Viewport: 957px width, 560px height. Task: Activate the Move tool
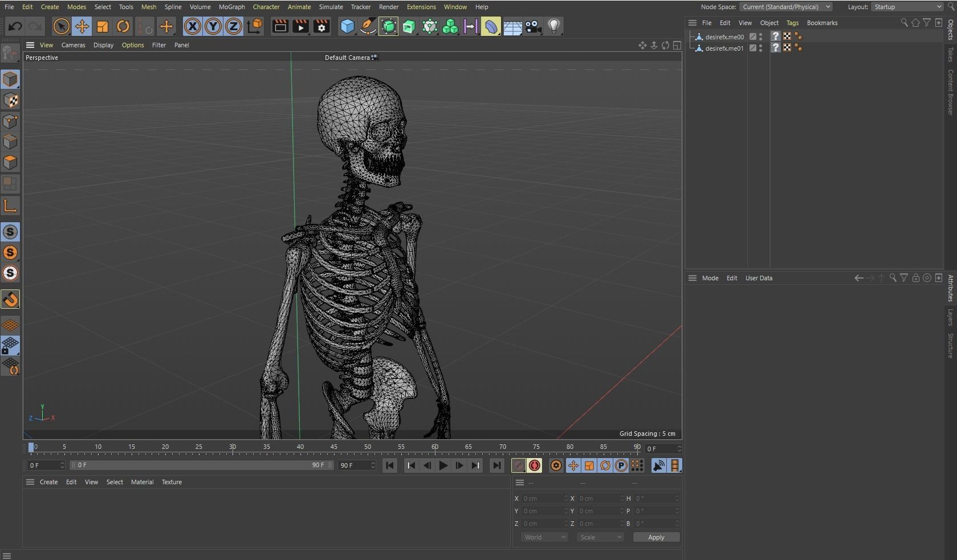pos(82,26)
